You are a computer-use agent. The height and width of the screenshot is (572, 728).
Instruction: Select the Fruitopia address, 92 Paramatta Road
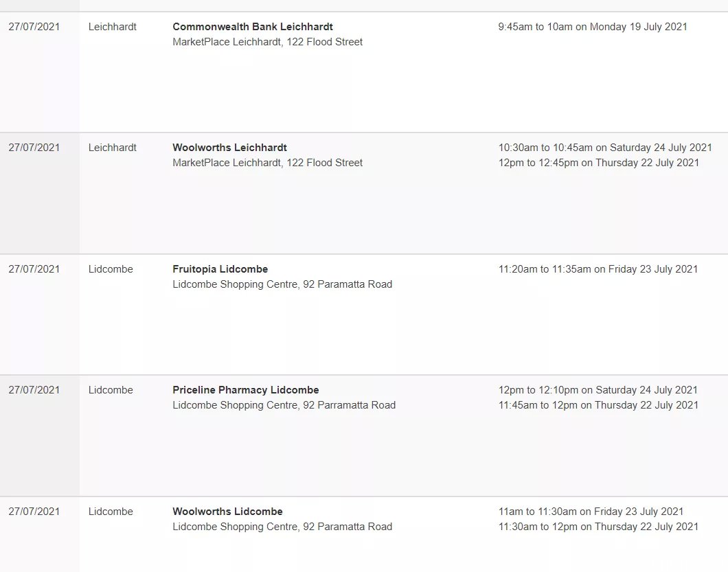[282, 284]
